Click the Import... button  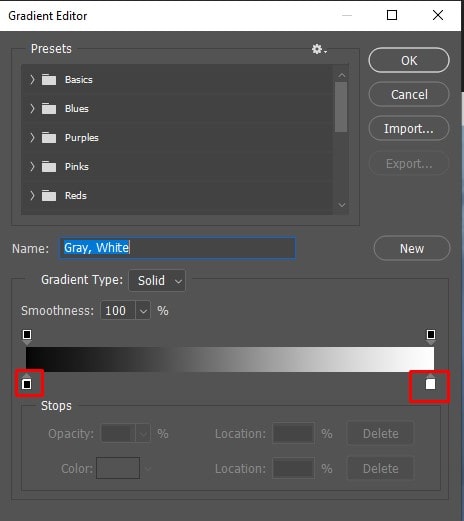coord(409,129)
